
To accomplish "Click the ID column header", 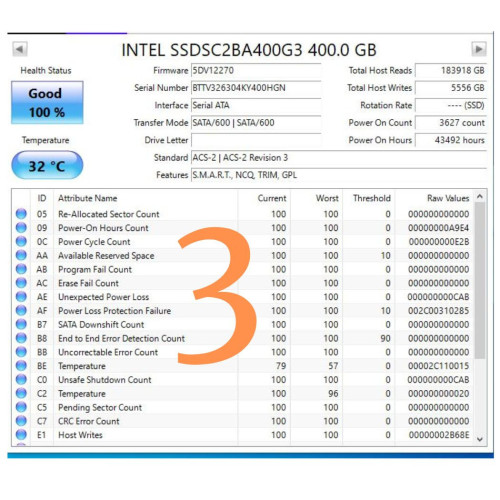I will tap(42, 198).
